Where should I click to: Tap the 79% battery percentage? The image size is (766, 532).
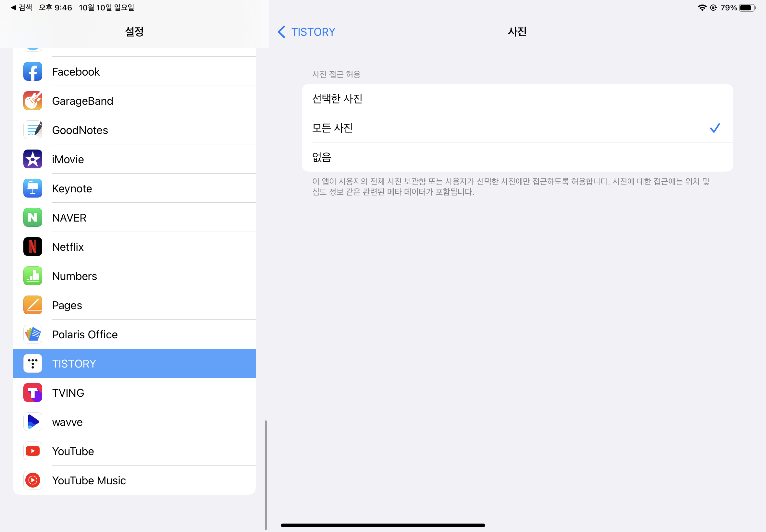729,8
